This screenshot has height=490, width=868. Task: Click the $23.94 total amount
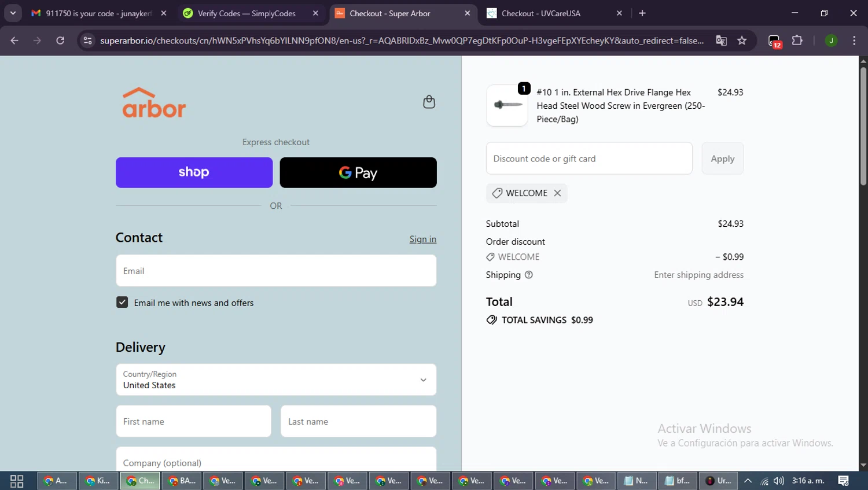coord(726,302)
